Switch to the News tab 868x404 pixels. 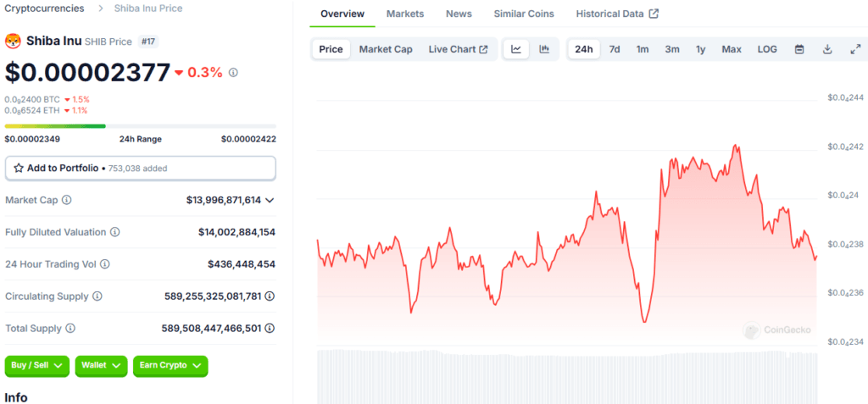coord(459,14)
